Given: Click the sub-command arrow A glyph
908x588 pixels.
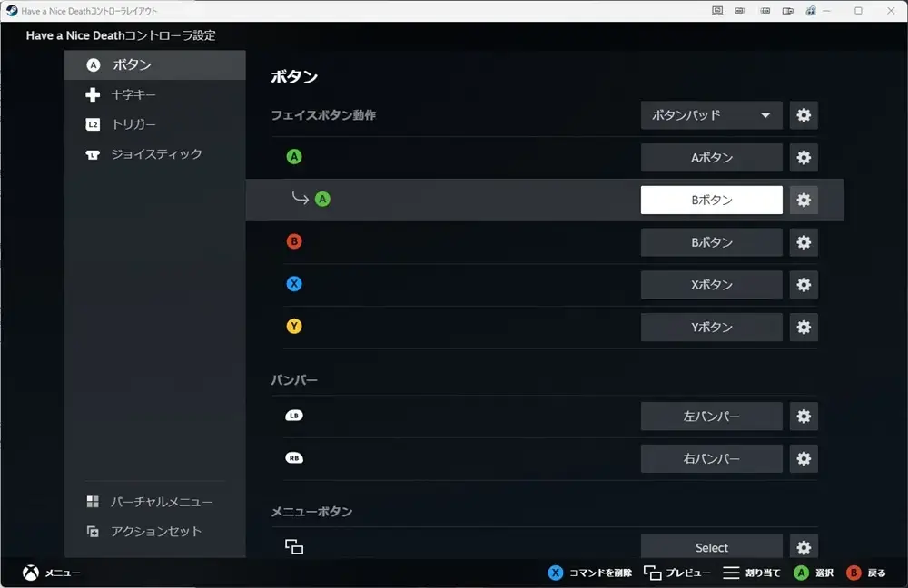Looking at the screenshot, I should 322,199.
